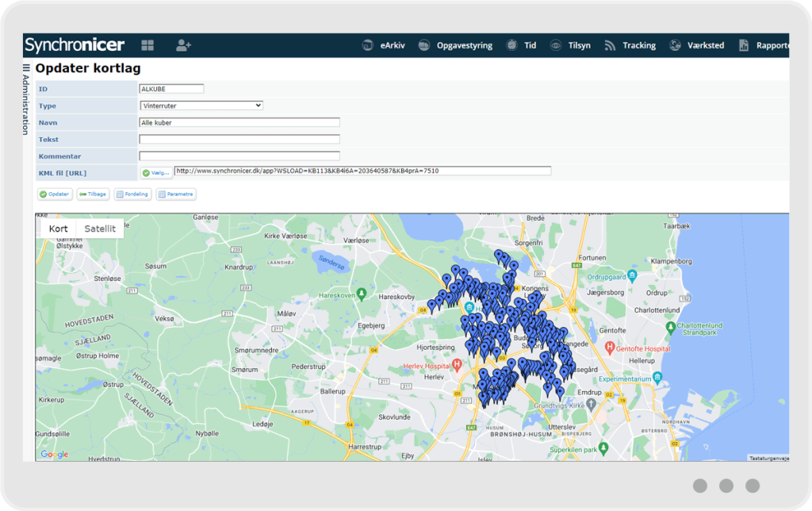812x511 pixels.
Task: Click the Charlottenlund Strandpark marker
Action: pyautogui.click(x=670, y=328)
